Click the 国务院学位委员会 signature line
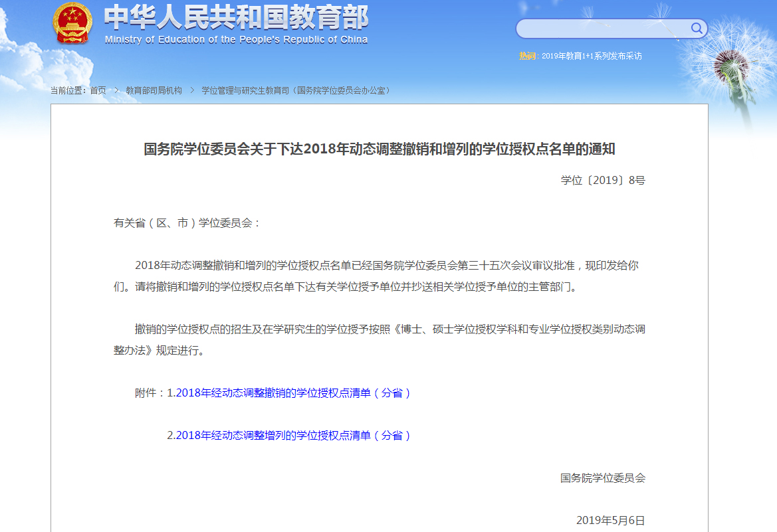The height and width of the screenshot is (532, 777). point(602,478)
